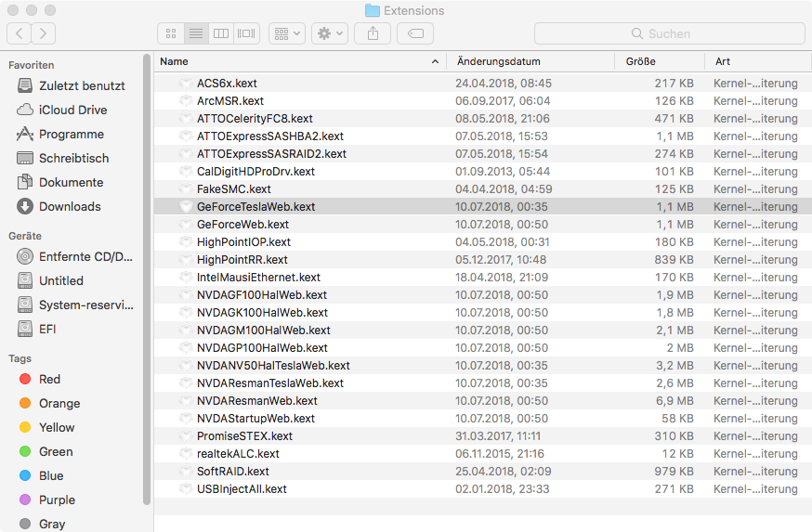Go back using the back arrow button
The image size is (812, 532).
(20, 33)
